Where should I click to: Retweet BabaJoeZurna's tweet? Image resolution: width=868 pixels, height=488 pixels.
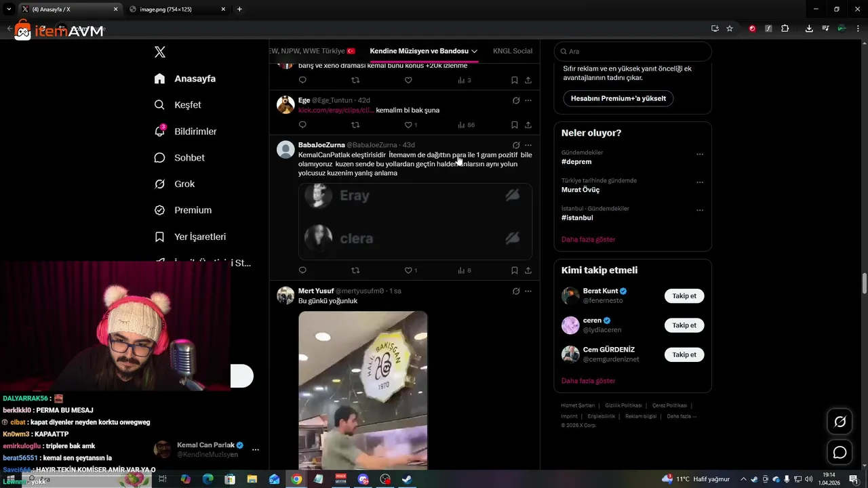[355, 270]
